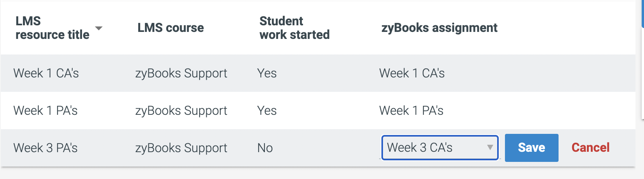This screenshot has height=179, width=644.
Task: Select the Week 1 CA's resource row
Action: click(318, 73)
